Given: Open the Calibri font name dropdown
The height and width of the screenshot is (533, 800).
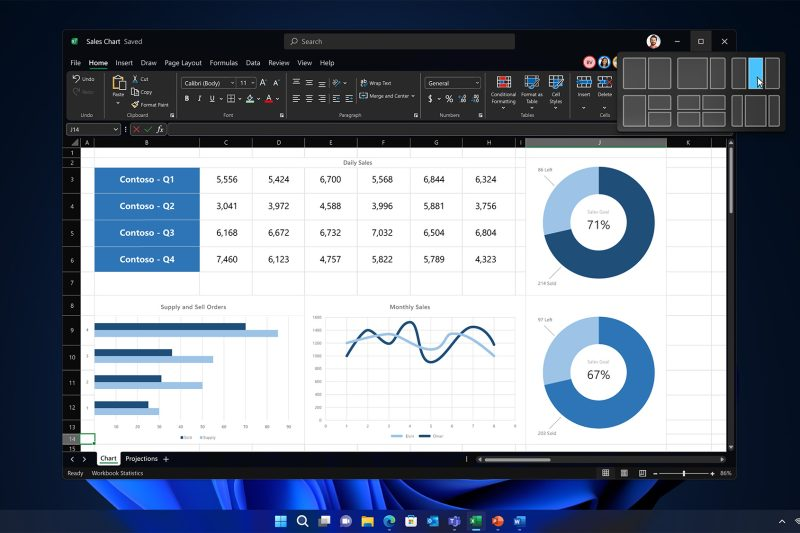Looking at the screenshot, I should pos(232,83).
